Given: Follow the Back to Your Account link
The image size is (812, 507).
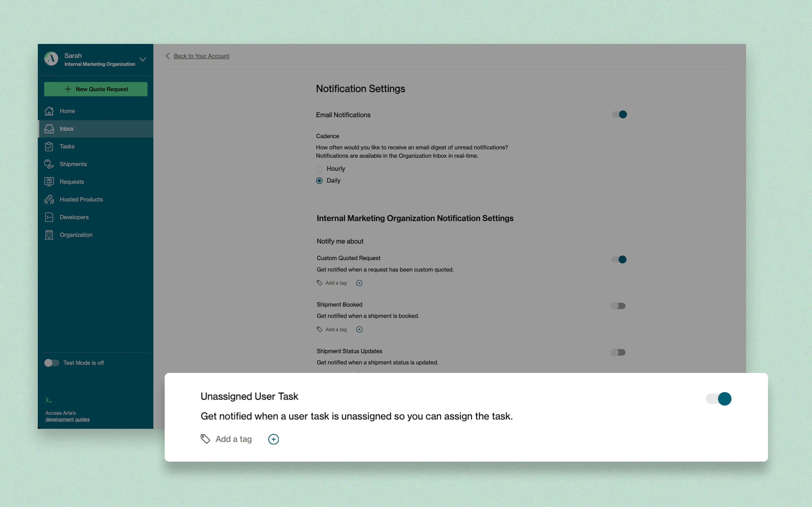Looking at the screenshot, I should click(x=201, y=56).
